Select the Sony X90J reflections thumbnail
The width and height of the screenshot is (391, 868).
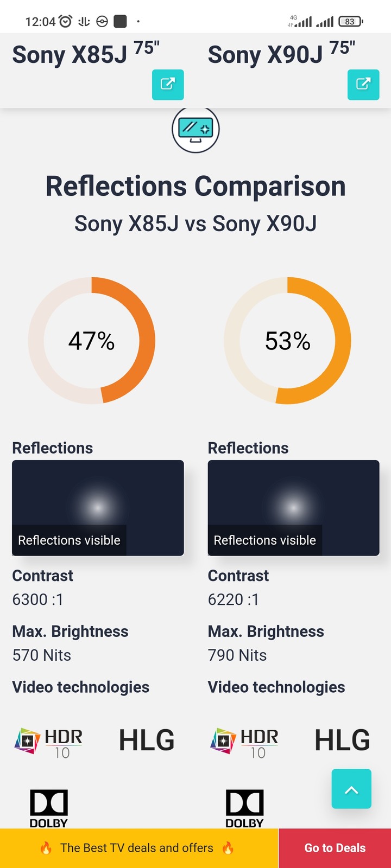click(294, 508)
